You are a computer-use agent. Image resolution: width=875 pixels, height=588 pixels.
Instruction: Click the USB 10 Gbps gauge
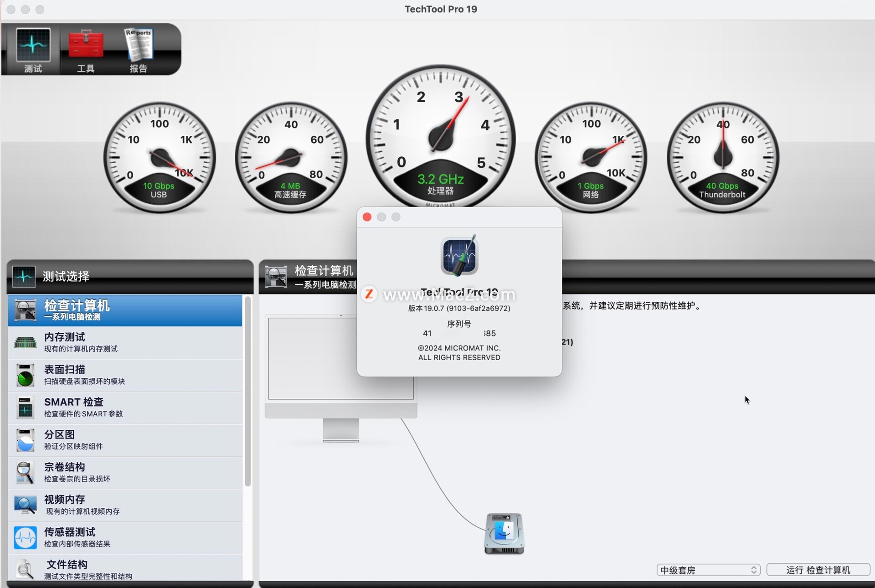tap(159, 158)
